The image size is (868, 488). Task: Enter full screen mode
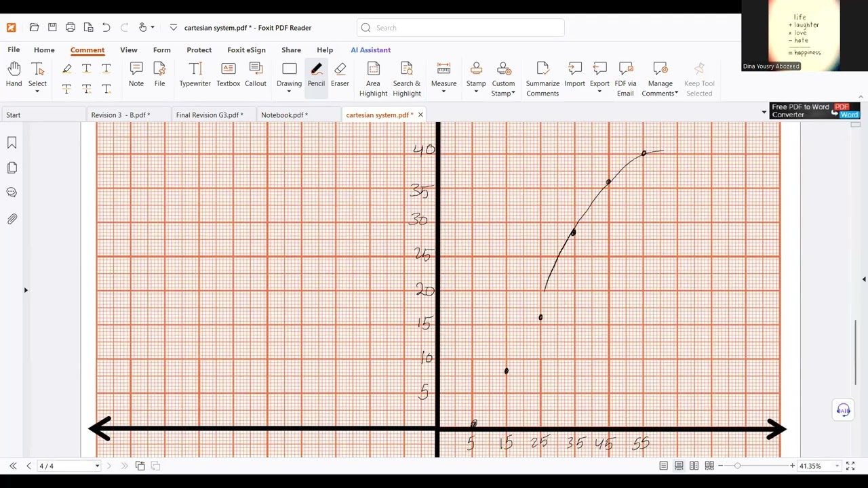[850, 466]
